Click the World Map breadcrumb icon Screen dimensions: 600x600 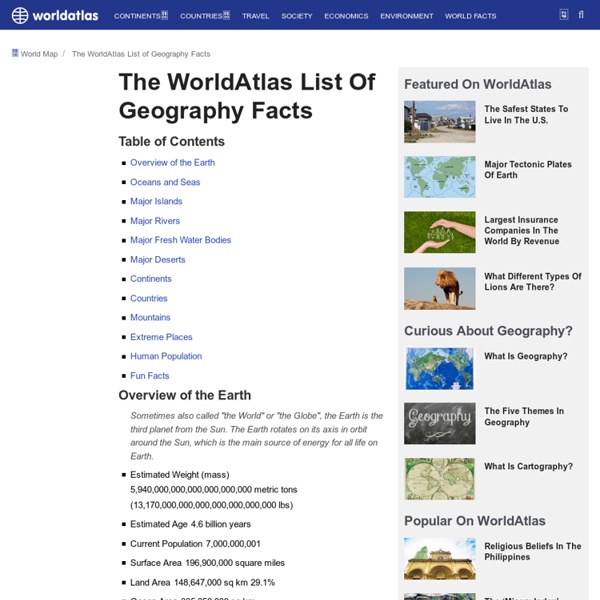pos(15,53)
